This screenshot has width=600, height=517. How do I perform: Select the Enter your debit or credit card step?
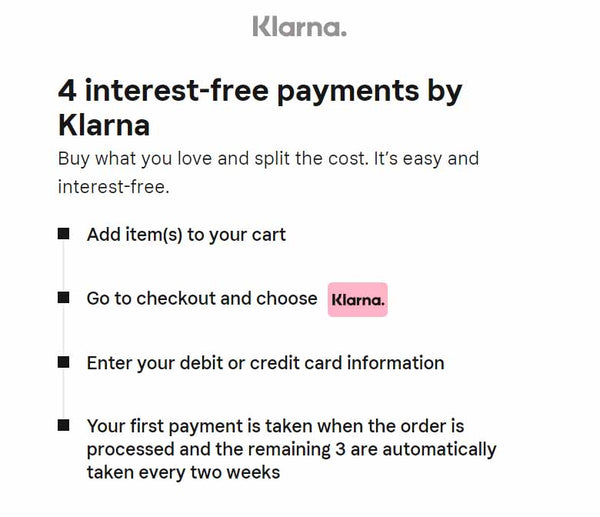pyautogui.click(x=265, y=362)
